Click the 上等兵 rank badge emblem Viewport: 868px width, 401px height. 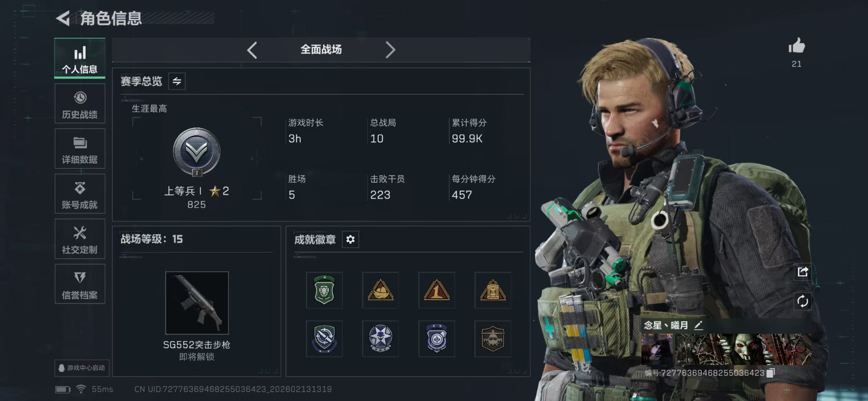(x=197, y=152)
